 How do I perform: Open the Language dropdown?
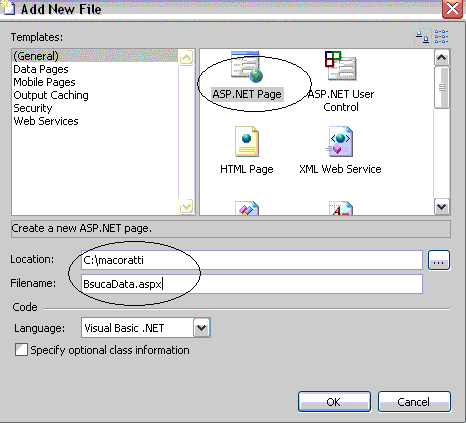coord(202,328)
